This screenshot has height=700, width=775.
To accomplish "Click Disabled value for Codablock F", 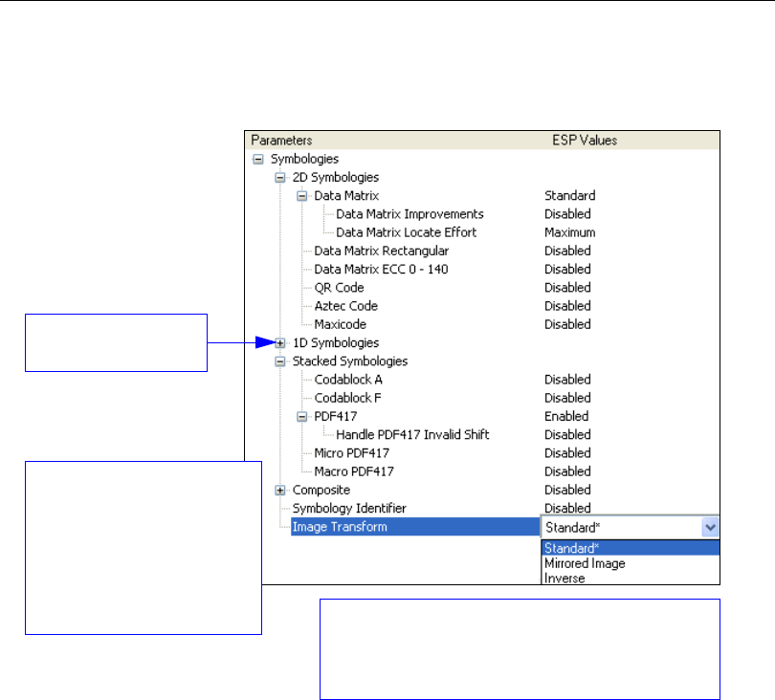I will point(567,398).
